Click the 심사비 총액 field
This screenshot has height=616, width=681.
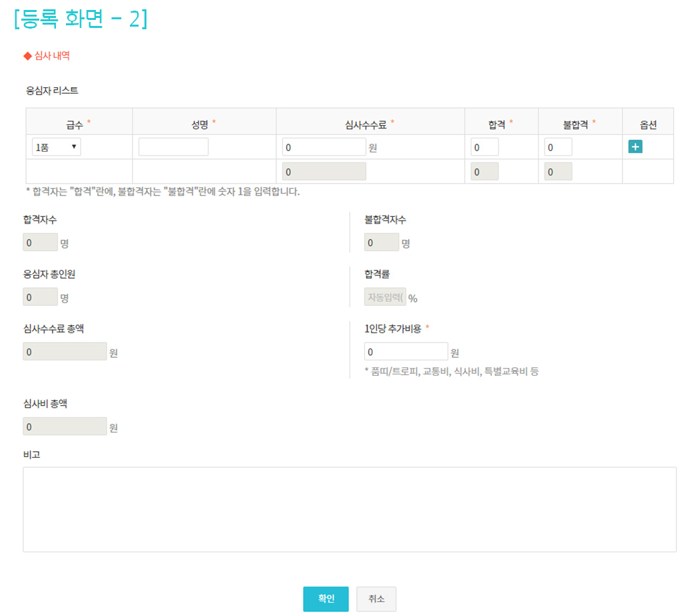click(x=65, y=426)
